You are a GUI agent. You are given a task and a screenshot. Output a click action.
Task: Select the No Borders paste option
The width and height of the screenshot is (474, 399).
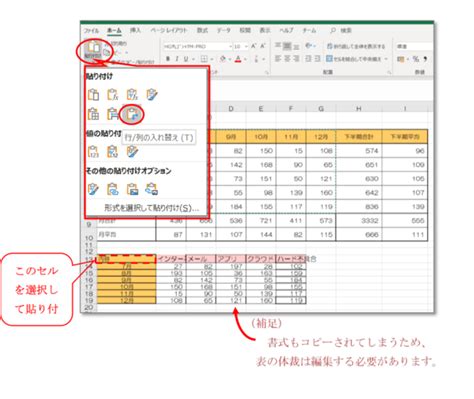[x=93, y=114]
